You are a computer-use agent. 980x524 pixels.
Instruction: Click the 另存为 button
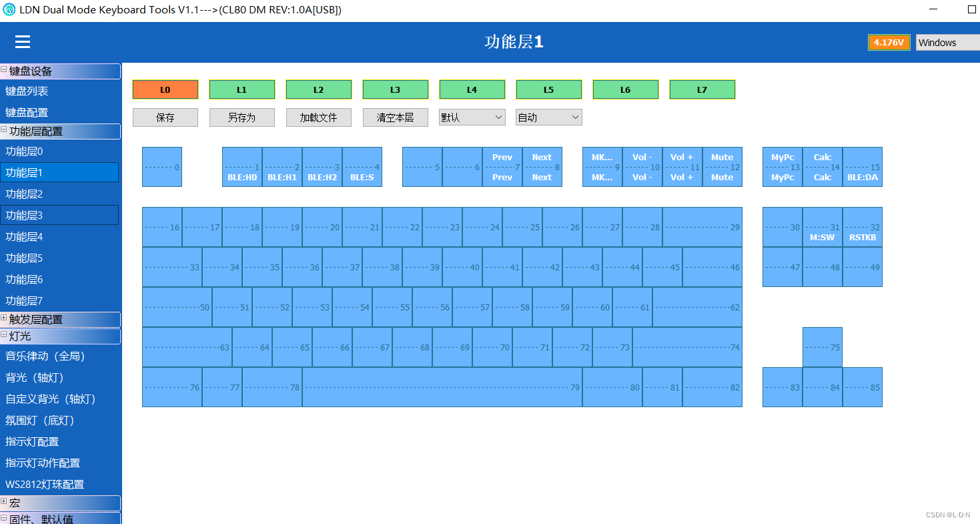[x=241, y=117]
